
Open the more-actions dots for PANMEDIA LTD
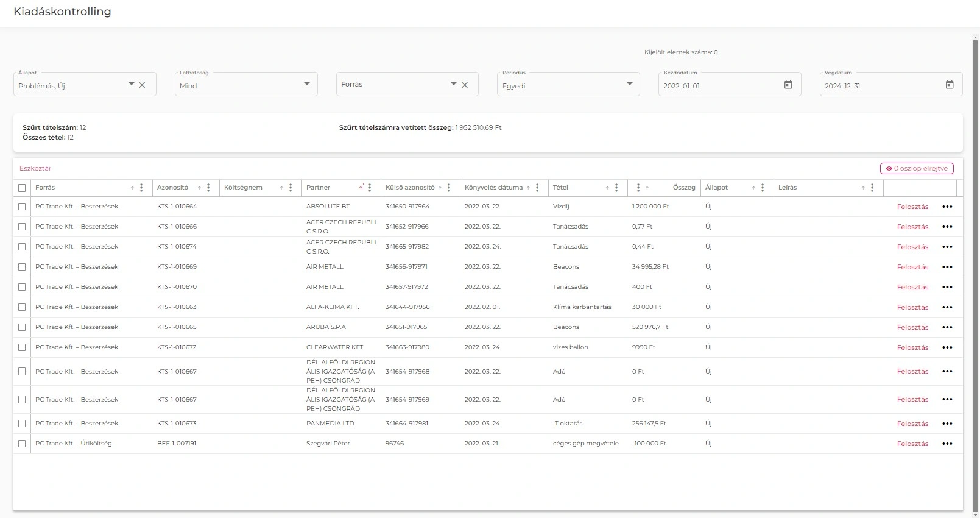(947, 424)
